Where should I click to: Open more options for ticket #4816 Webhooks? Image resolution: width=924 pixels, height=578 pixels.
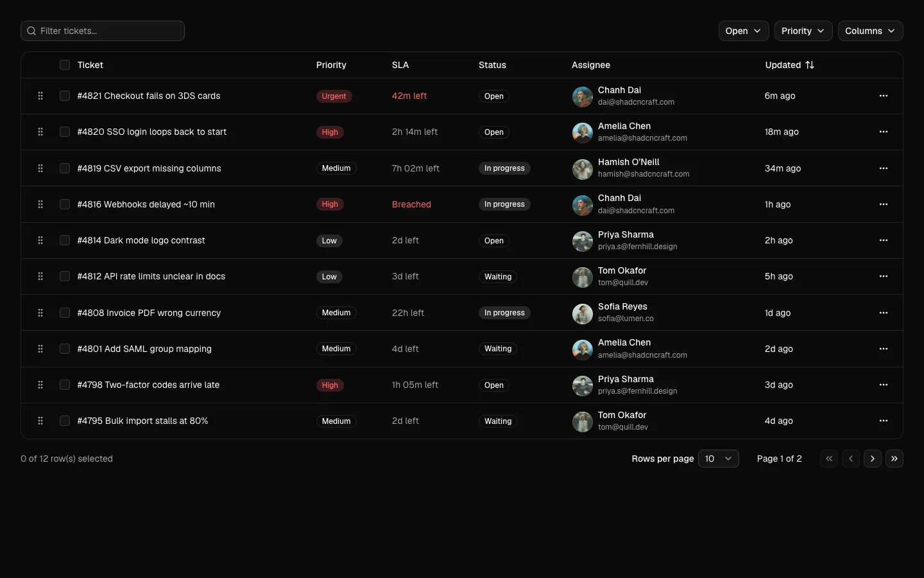point(884,204)
